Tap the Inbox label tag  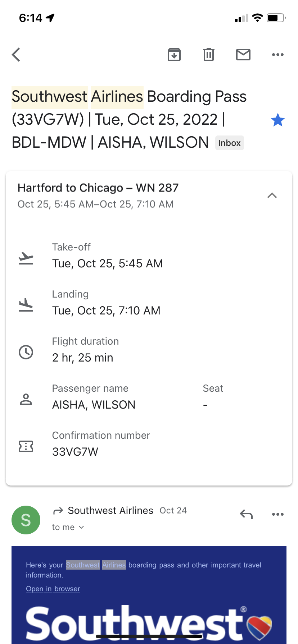click(x=229, y=143)
